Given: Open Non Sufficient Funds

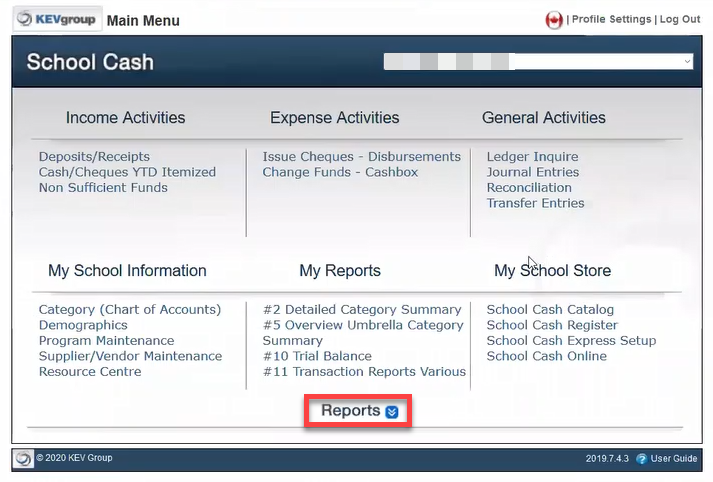Looking at the screenshot, I should [x=103, y=187].
